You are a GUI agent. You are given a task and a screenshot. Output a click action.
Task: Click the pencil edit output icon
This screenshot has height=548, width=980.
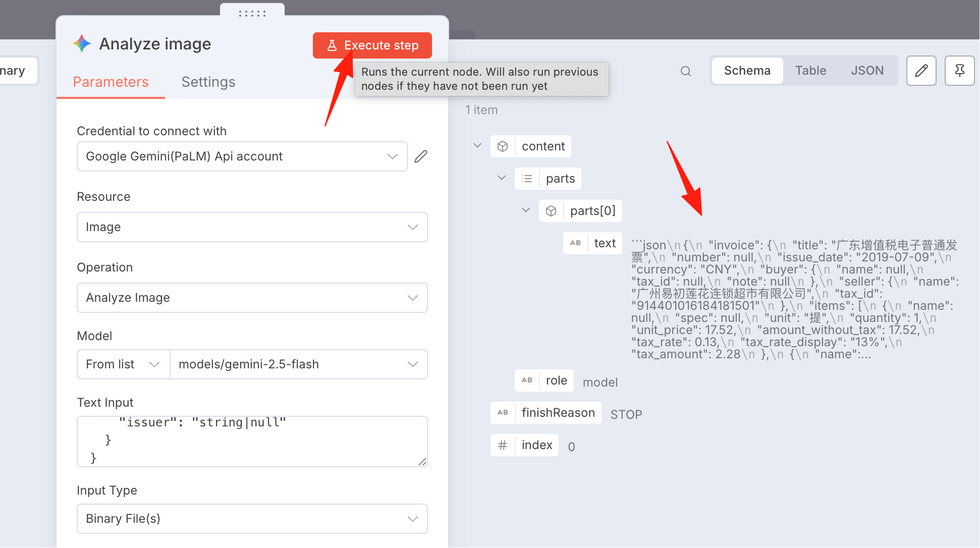pyautogui.click(x=921, y=71)
